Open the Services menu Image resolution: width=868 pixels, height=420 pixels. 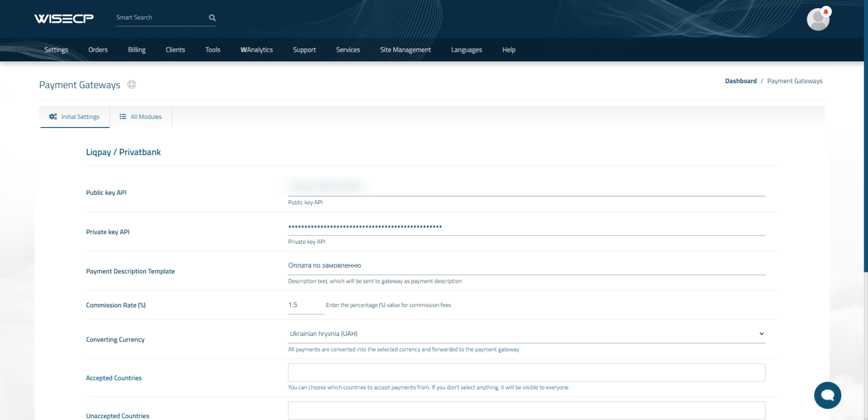(348, 50)
